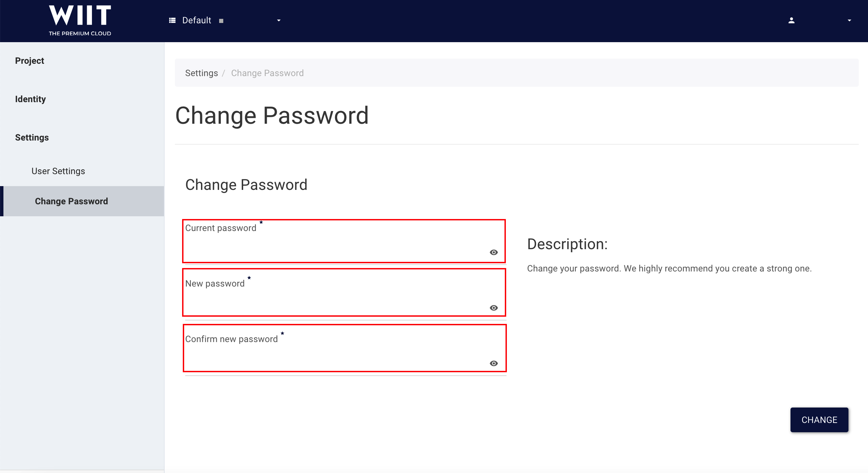Reveal the confirm new password text
This screenshot has height=473, width=868.
(x=494, y=364)
